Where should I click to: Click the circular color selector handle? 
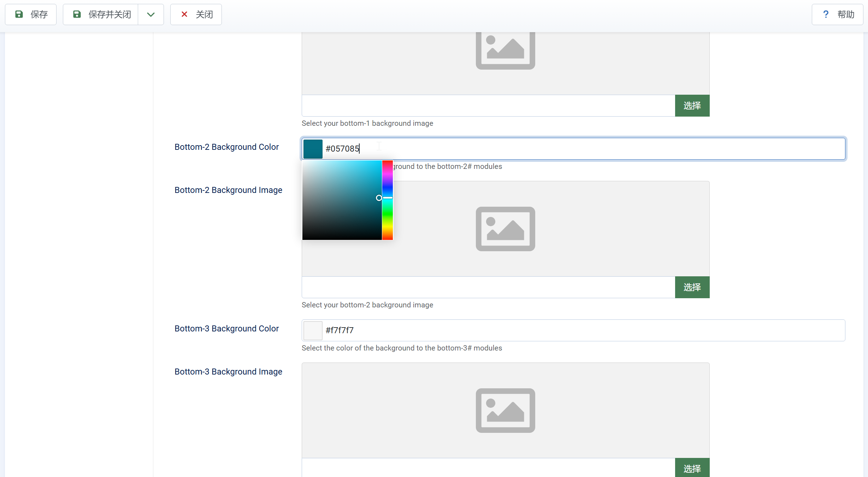[379, 198]
